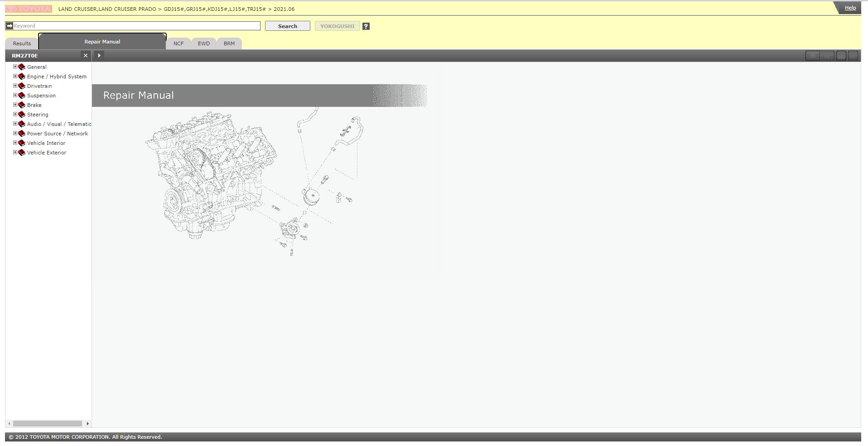The height and width of the screenshot is (446, 868).
Task: Select Power Source / Network label
Action: pyautogui.click(x=58, y=134)
